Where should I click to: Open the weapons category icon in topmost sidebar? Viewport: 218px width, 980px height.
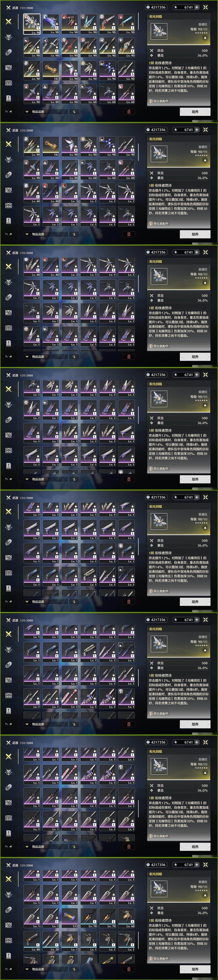pyautogui.click(x=8, y=21)
